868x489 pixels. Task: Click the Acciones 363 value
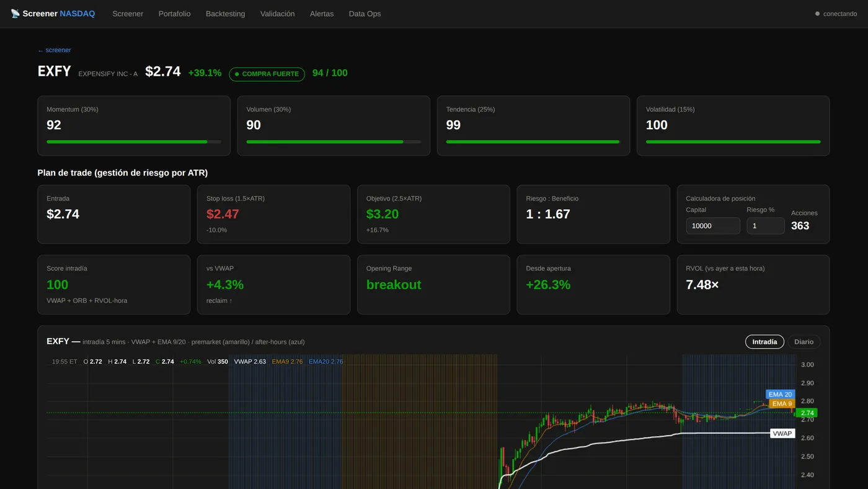click(x=800, y=226)
